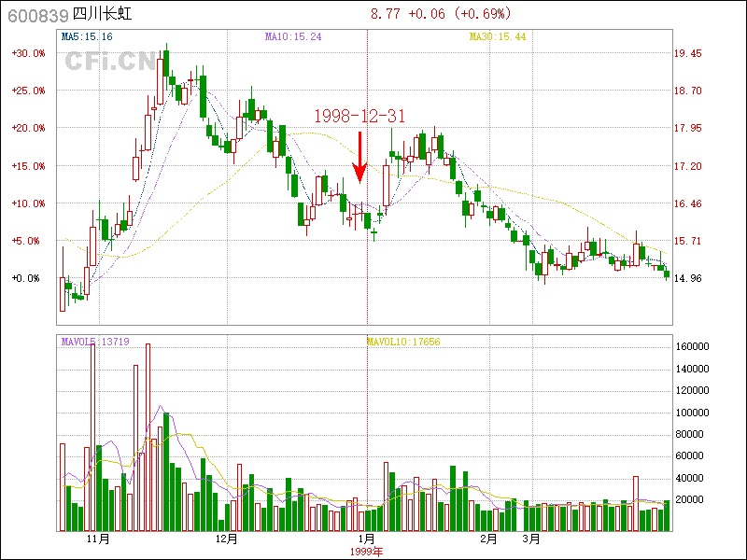
Task: Click the +10.0% axis label
Action: [x=29, y=203]
